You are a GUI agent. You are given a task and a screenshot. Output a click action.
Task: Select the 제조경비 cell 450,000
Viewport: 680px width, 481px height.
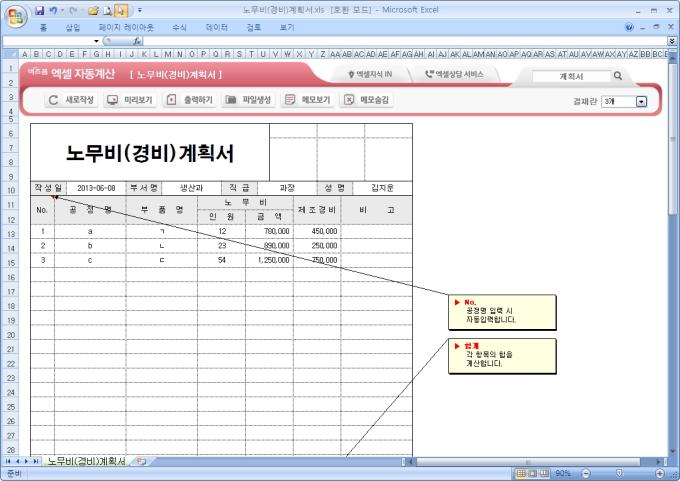(x=317, y=231)
